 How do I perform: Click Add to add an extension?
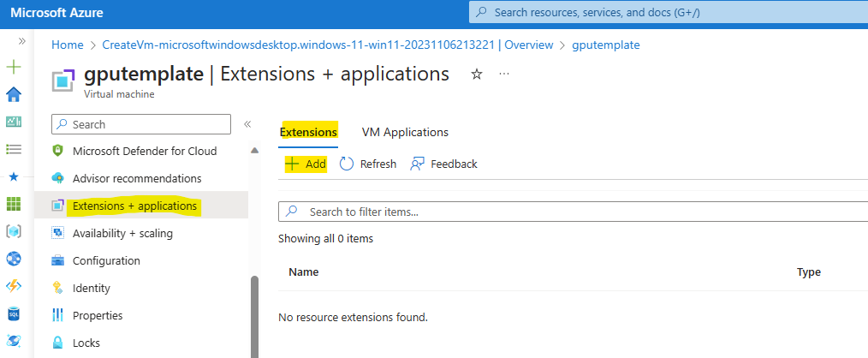point(306,164)
